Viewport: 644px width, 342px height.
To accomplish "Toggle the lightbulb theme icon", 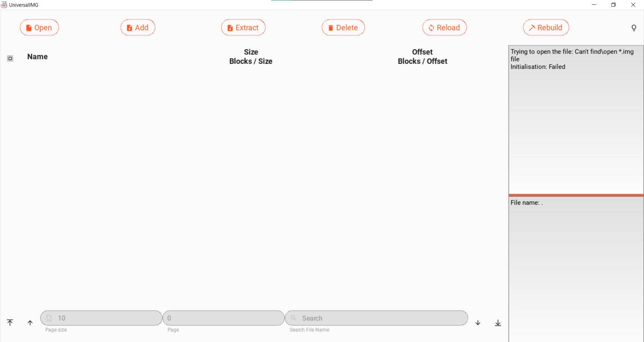I will (634, 28).
